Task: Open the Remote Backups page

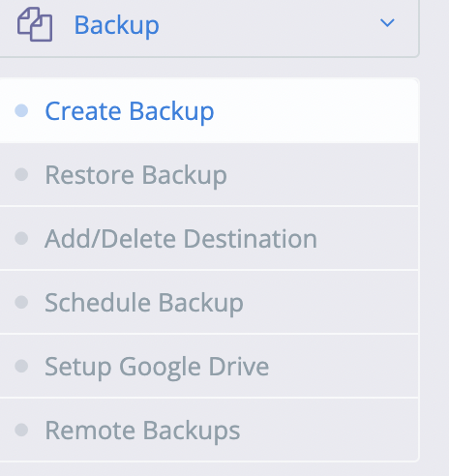Action: (x=142, y=431)
